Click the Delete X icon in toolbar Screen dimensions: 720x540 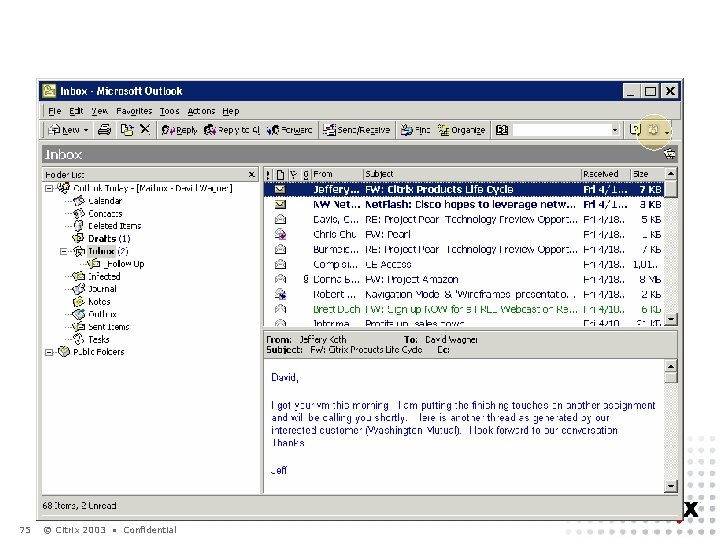(145, 129)
